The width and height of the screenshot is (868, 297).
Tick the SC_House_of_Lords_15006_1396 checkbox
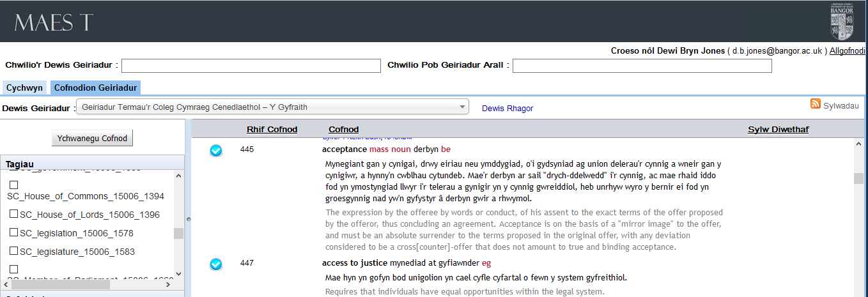pos(13,214)
